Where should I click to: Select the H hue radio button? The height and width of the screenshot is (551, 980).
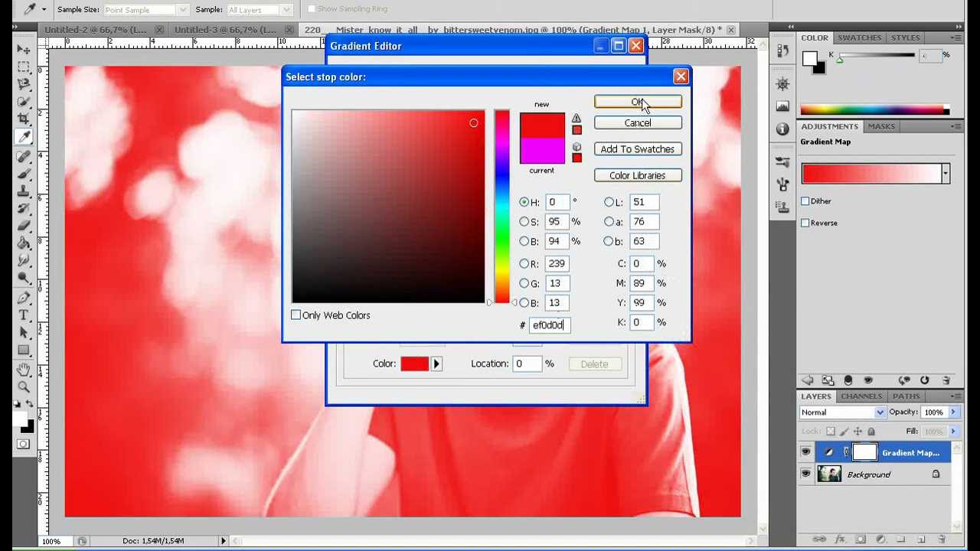click(524, 202)
